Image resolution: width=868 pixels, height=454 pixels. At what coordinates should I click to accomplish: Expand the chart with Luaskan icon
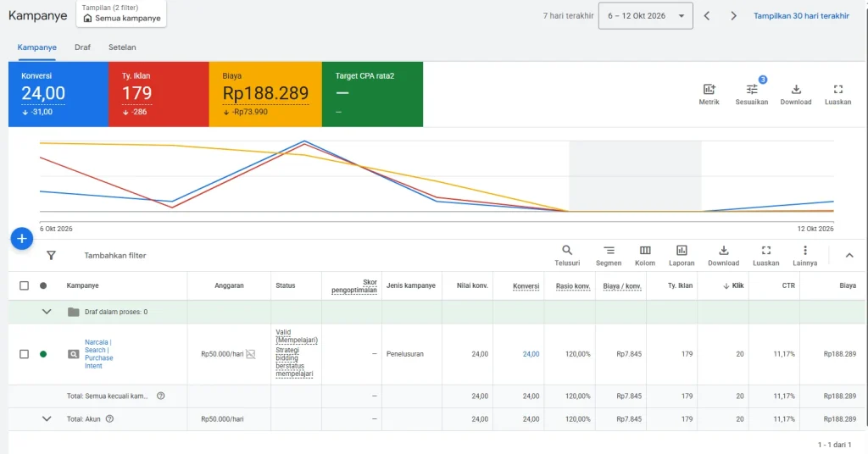tap(837, 94)
